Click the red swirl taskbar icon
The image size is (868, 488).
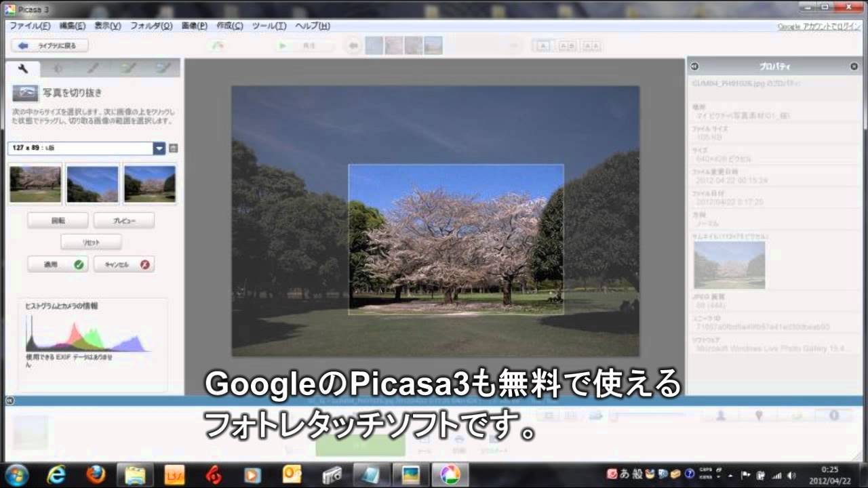click(214, 475)
